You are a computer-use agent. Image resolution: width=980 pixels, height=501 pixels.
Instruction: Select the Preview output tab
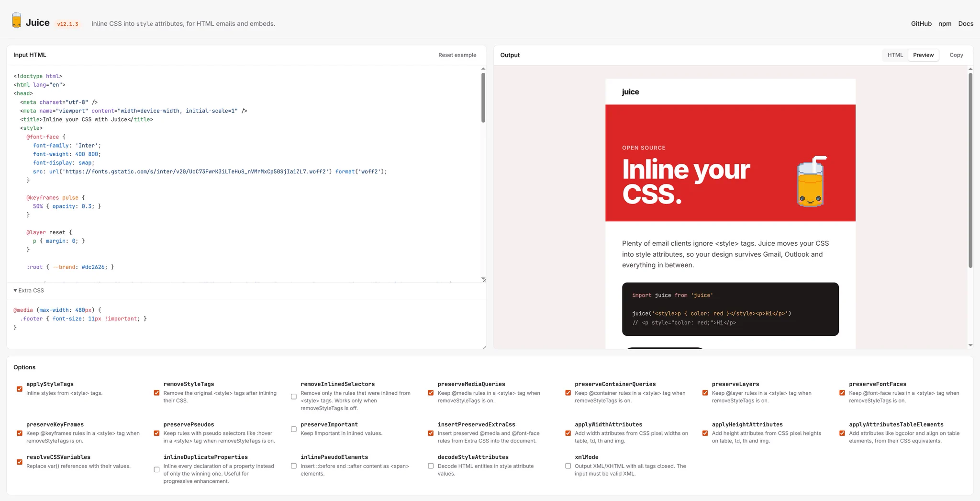click(923, 55)
